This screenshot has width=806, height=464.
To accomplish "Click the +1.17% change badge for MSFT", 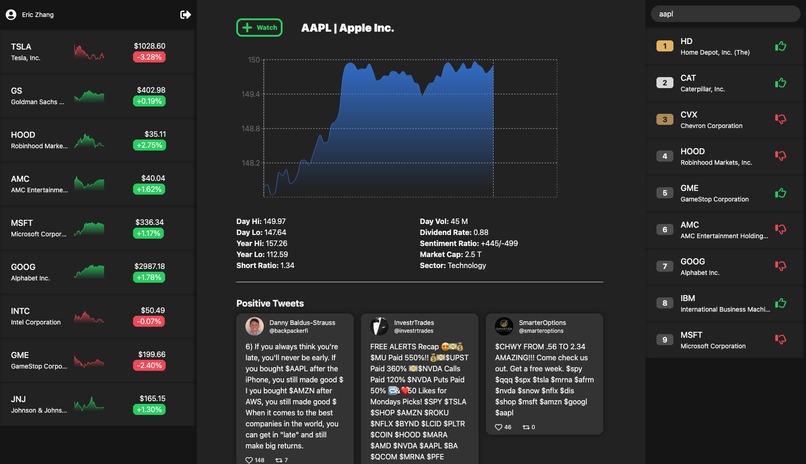I will pos(149,233).
